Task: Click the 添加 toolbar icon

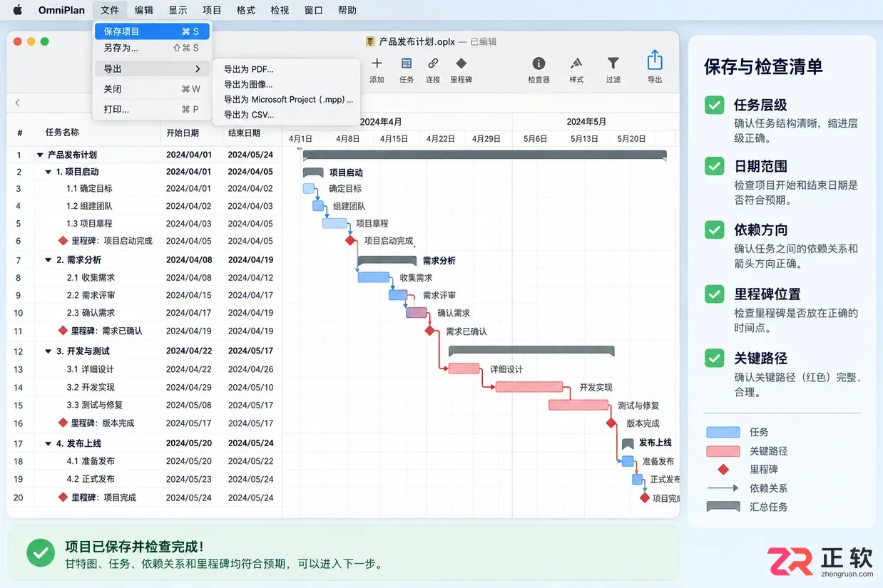Action: [377, 63]
